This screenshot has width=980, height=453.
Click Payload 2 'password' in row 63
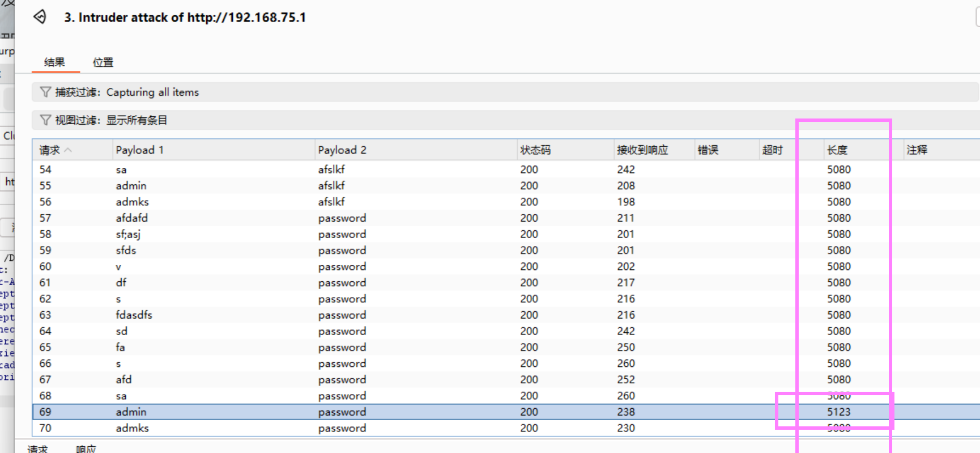[342, 315]
